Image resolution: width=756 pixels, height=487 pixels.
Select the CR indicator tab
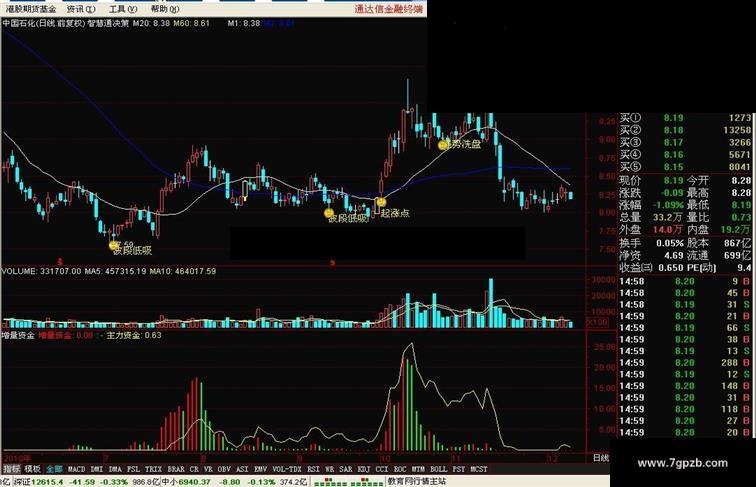[194, 469]
